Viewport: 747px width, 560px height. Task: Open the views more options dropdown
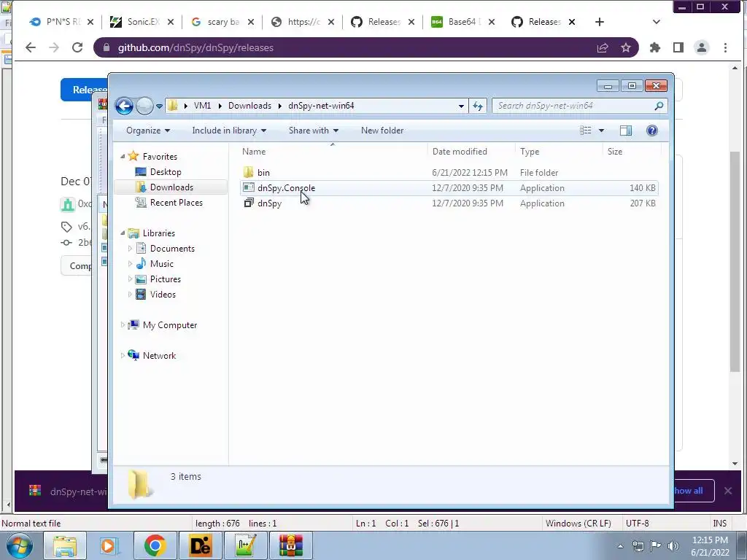(601, 131)
